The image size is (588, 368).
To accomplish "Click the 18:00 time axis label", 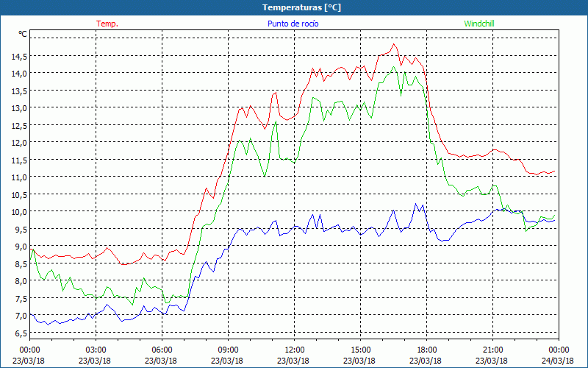I will pyautogui.click(x=427, y=350).
